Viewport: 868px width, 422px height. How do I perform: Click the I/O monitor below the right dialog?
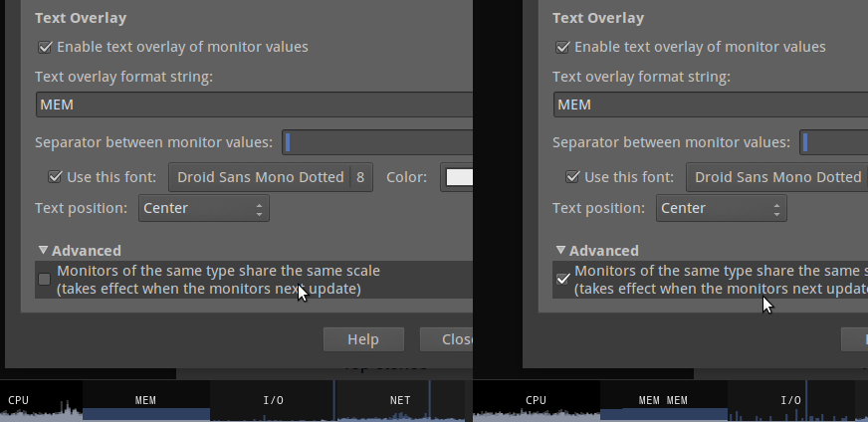coord(790,401)
